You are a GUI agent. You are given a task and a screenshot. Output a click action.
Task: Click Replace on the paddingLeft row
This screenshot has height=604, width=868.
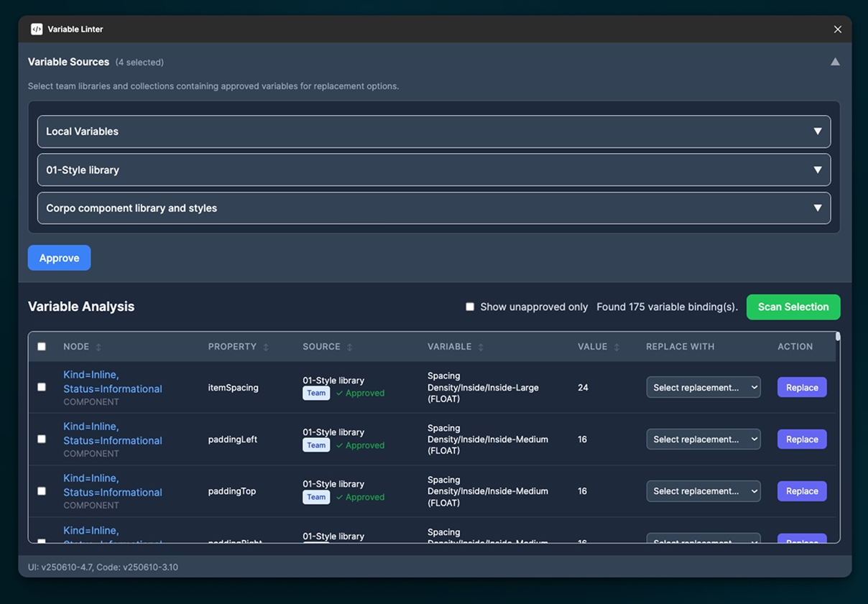[x=801, y=439]
